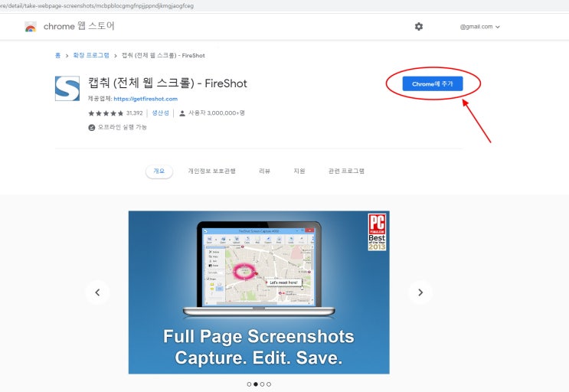Click the 캡춰 (전체 웹 스크롤) - FireShot title
The width and height of the screenshot is (569, 392).
pos(167,83)
